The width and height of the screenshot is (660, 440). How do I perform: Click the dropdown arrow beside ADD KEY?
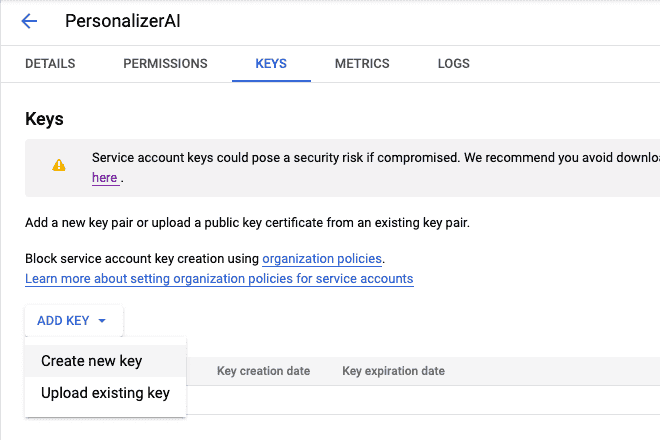[102, 321]
